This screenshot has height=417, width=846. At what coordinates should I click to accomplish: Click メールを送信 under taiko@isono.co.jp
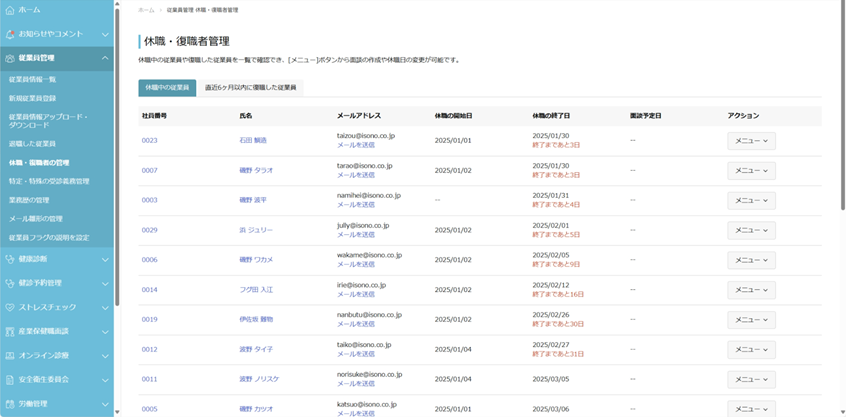pyautogui.click(x=356, y=354)
